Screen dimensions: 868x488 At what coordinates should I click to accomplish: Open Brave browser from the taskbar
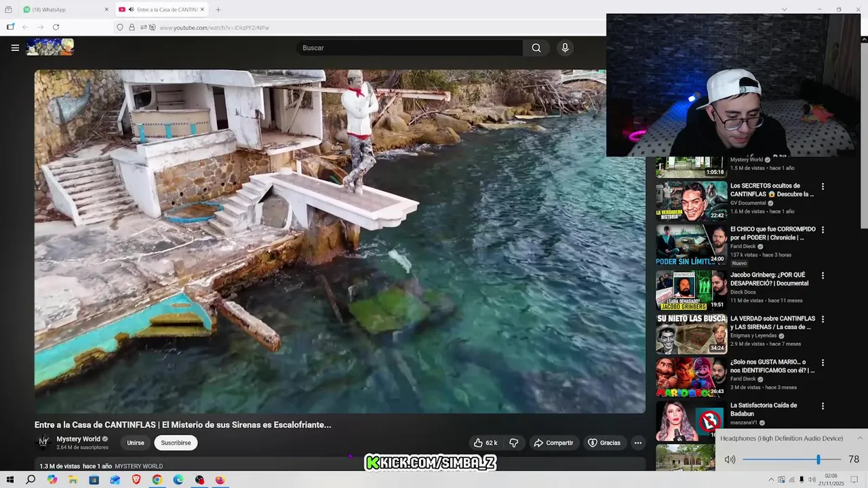[x=136, y=480]
